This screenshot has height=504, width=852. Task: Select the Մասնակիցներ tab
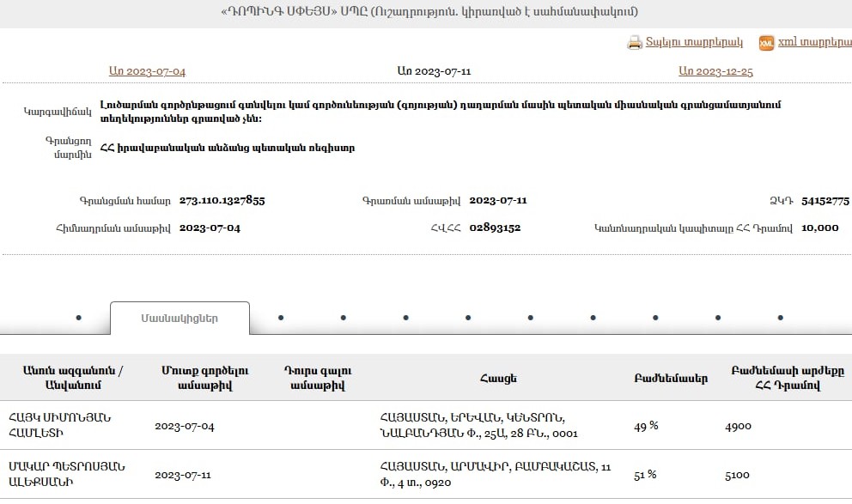click(180, 319)
